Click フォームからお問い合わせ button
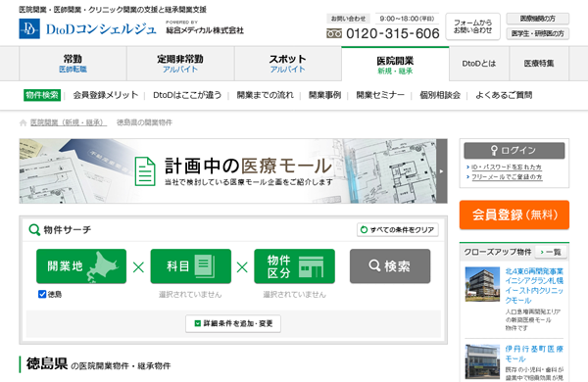Viewport: 588px width, 382px height. click(x=473, y=26)
